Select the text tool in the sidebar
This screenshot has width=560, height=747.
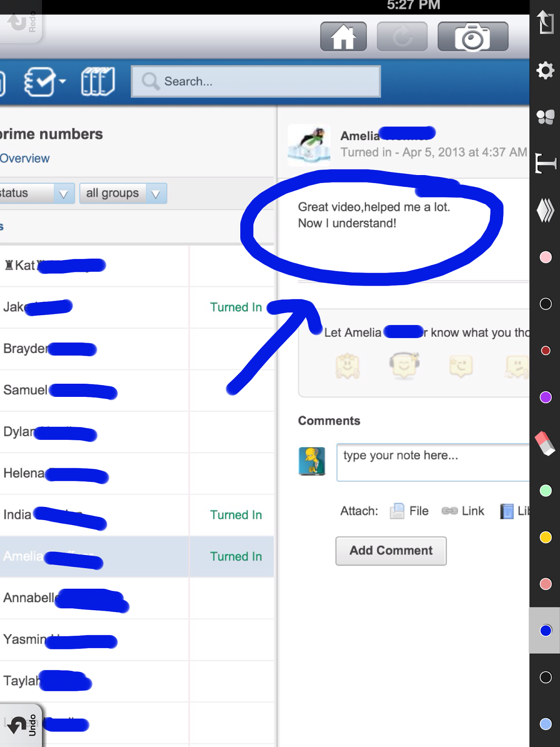[545, 163]
